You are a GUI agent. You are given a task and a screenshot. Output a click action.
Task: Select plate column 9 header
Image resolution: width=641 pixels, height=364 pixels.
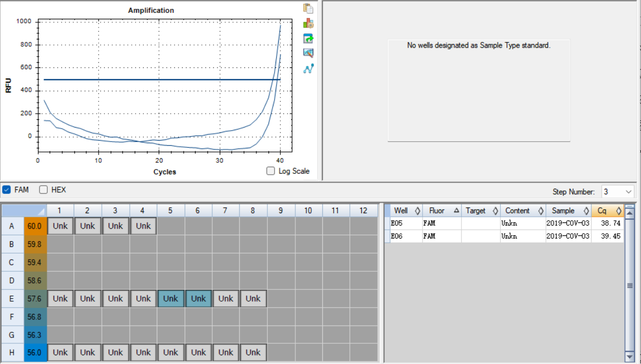pyautogui.click(x=281, y=210)
